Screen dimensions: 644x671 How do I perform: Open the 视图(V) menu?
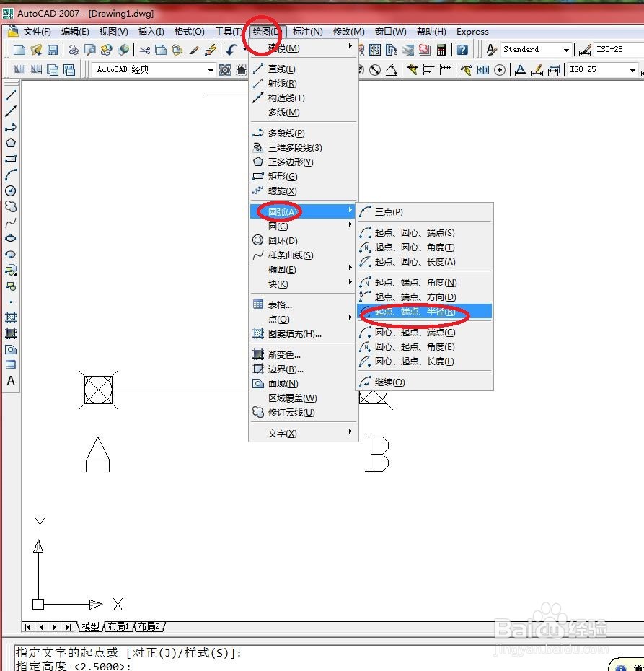coord(113,32)
